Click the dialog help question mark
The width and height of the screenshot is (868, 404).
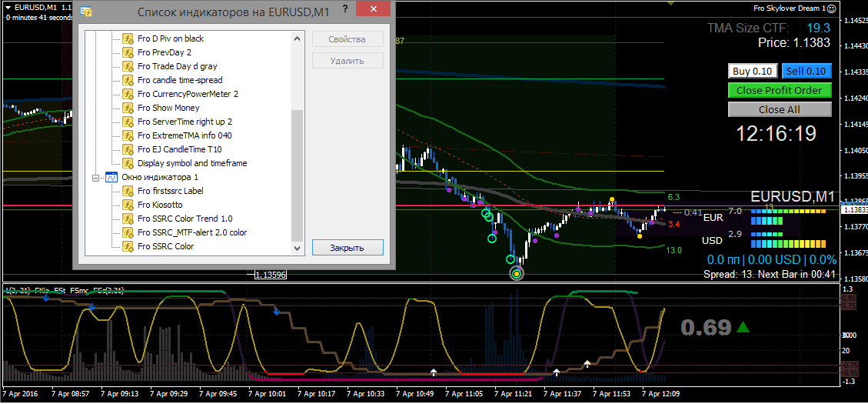point(345,8)
